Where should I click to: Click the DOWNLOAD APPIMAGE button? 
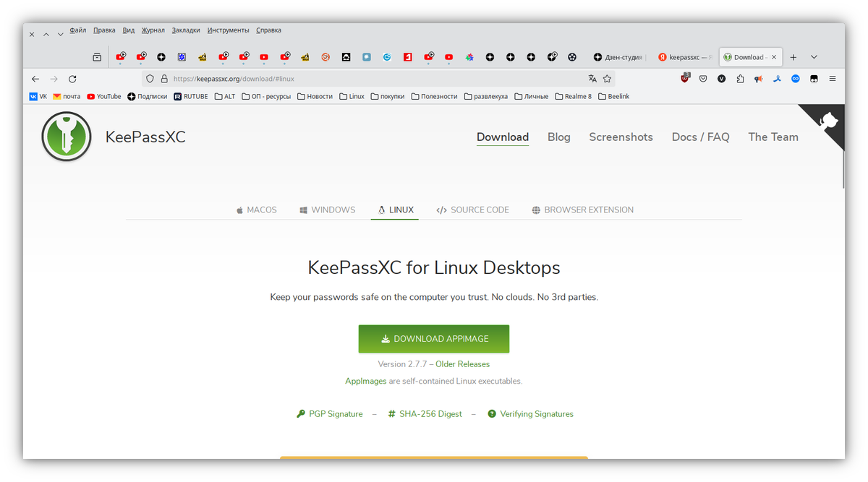pos(434,339)
